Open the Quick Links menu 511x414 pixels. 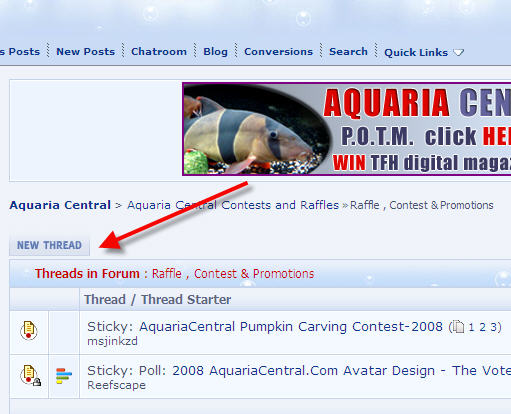[416, 52]
